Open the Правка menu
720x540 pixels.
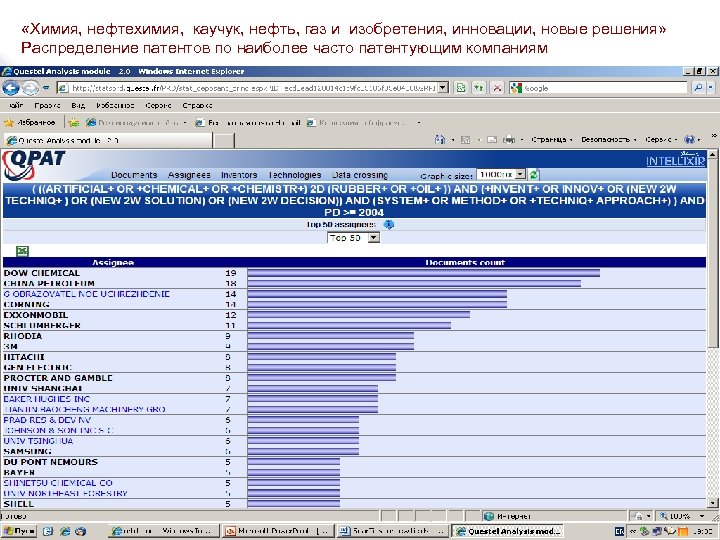click(47, 105)
